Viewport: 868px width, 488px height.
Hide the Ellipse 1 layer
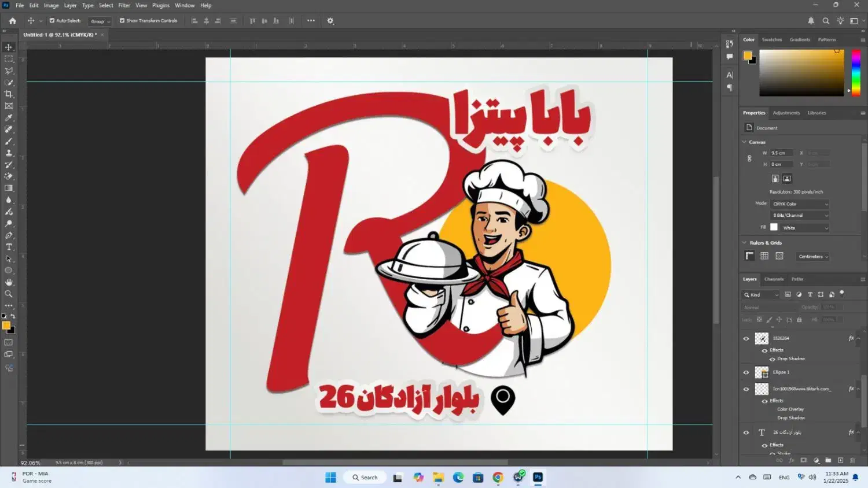[x=746, y=372]
